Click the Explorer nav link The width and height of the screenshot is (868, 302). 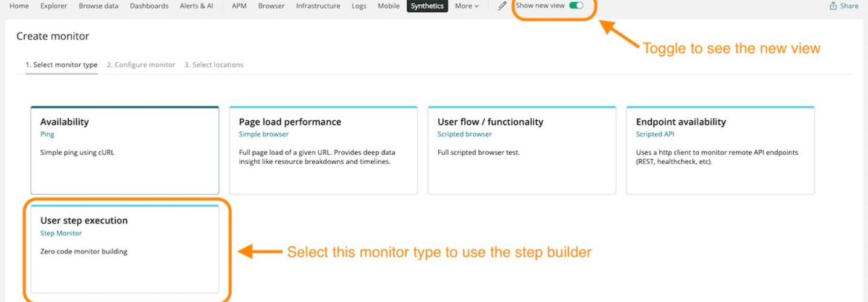tap(54, 6)
